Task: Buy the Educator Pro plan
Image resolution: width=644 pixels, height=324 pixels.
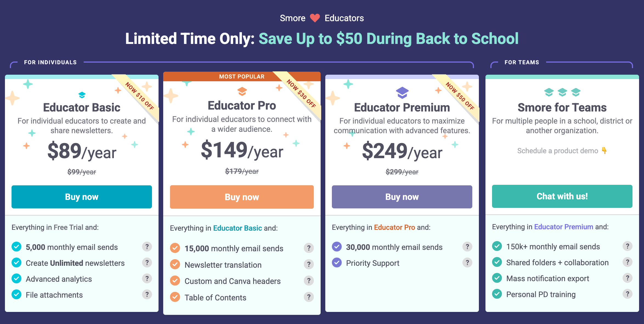Action: tap(242, 197)
